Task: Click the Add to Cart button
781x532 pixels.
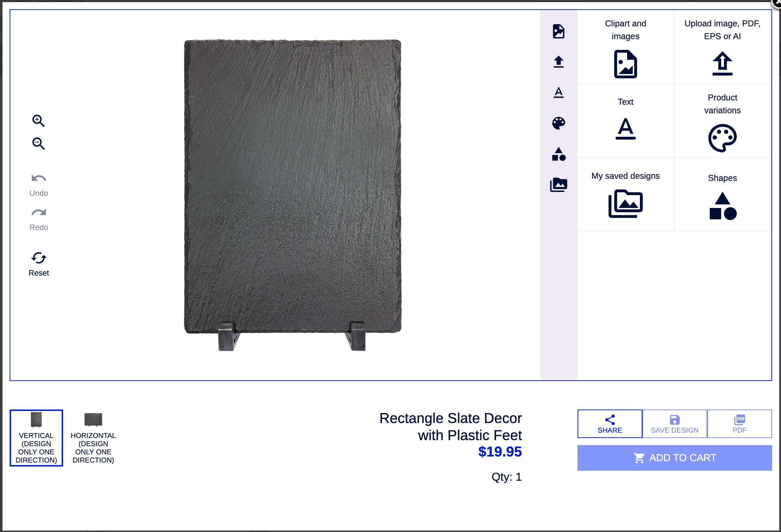Action: pyautogui.click(x=674, y=458)
